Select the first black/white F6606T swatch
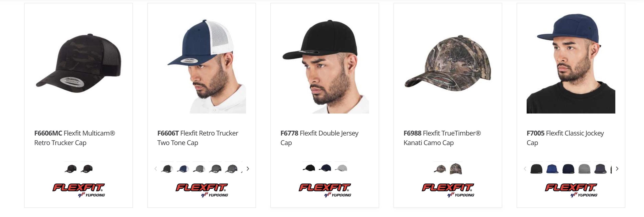The image size is (644, 217). pyautogui.click(x=167, y=169)
